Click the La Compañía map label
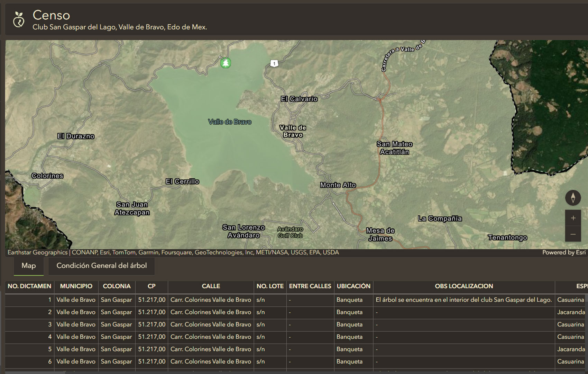Viewport: 588px width, 374px height. [x=440, y=219]
